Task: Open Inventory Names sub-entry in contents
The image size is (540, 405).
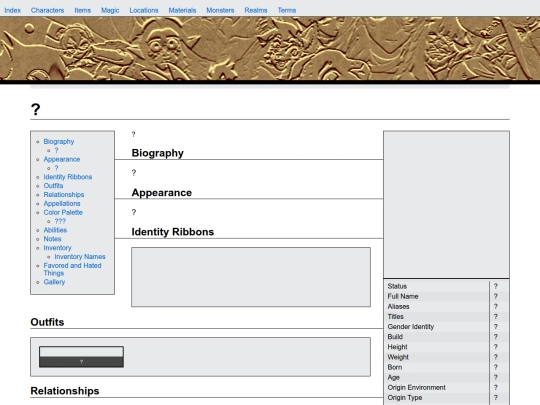Action: click(x=80, y=257)
